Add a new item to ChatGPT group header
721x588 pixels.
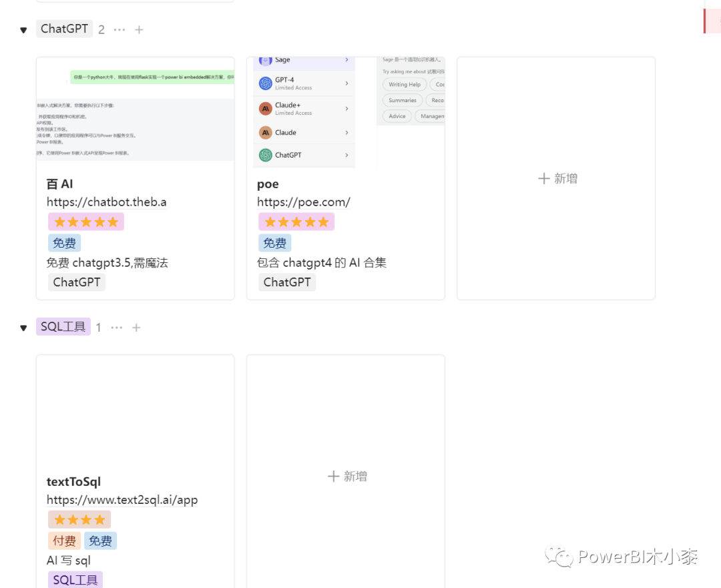tap(139, 30)
